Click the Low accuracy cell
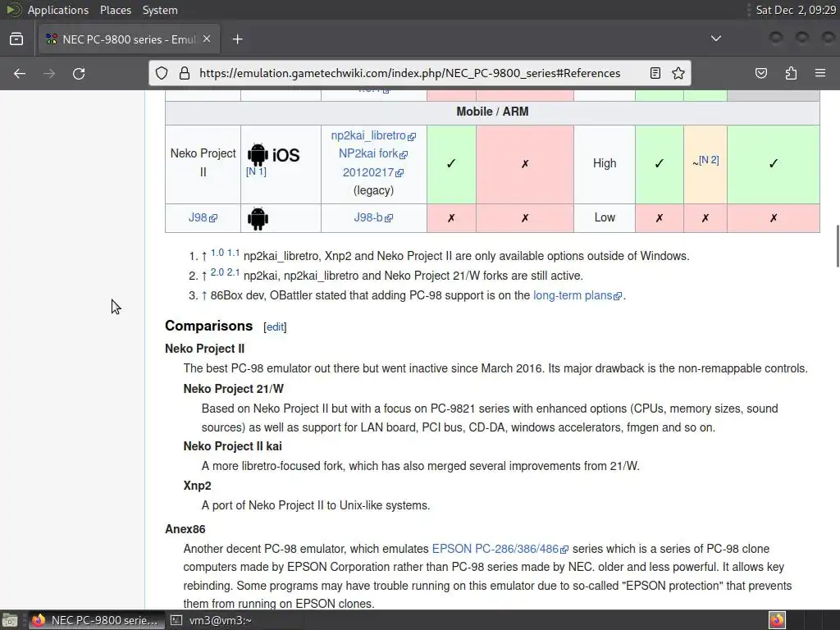 coord(605,217)
